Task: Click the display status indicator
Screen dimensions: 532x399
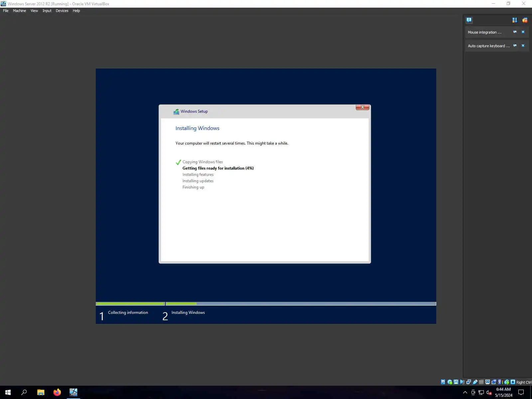Action: tap(487, 382)
